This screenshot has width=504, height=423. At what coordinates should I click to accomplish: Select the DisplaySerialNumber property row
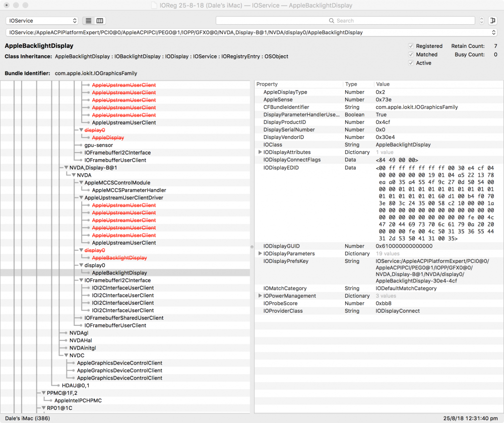pyautogui.click(x=379, y=129)
